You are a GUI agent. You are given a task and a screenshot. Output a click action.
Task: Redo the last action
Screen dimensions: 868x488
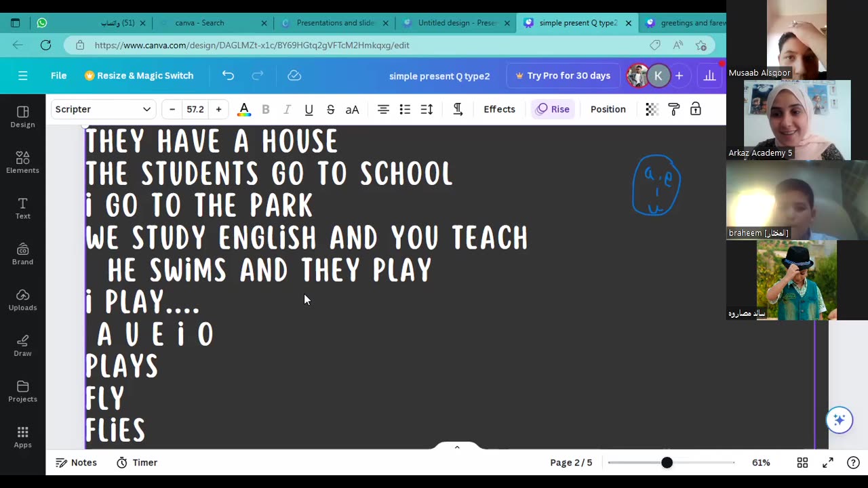(x=258, y=76)
